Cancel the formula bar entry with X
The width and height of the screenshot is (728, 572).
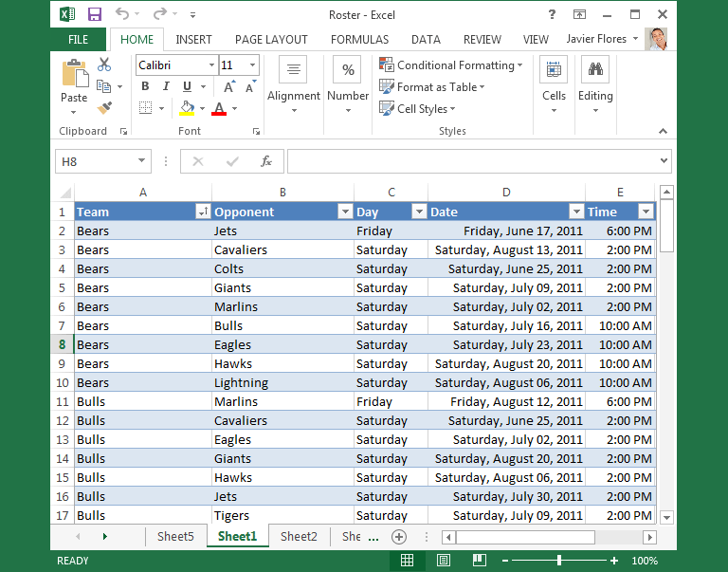coord(198,161)
